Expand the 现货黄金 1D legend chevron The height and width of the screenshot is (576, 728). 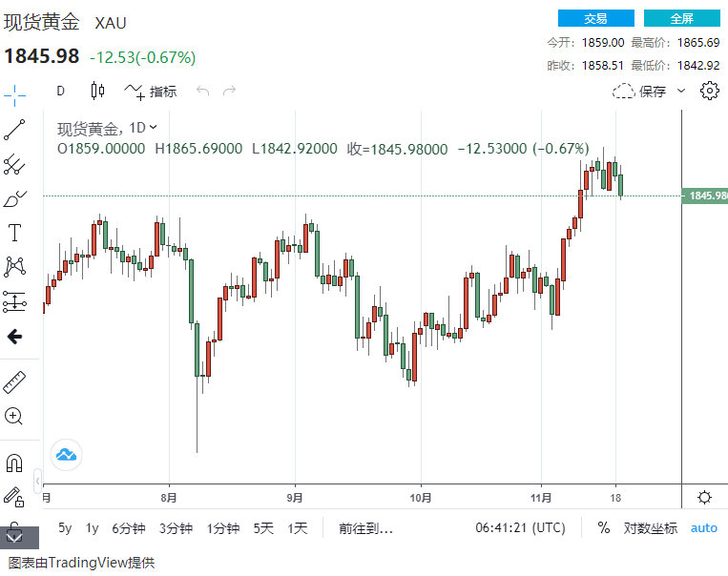click(154, 128)
